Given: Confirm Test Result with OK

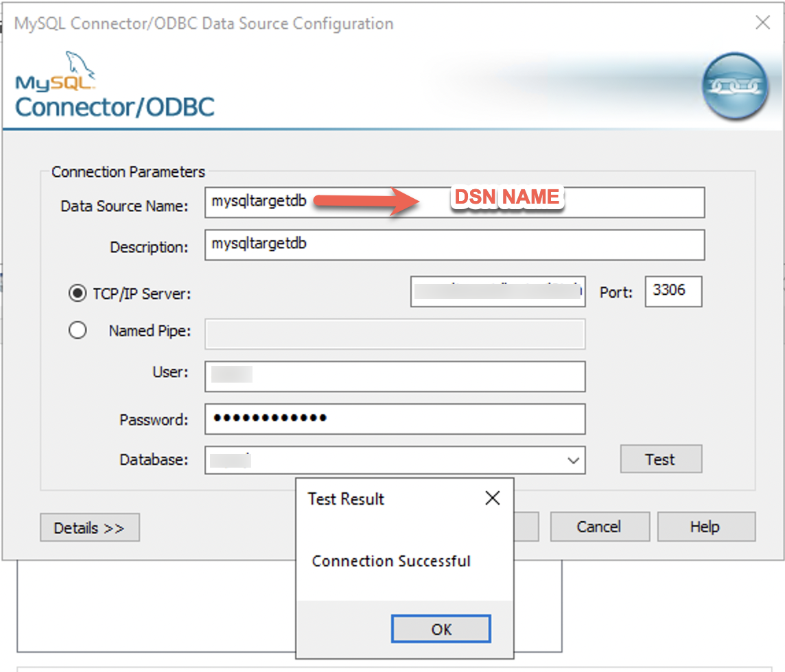Looking at the screenshot, I should point(441,629).
